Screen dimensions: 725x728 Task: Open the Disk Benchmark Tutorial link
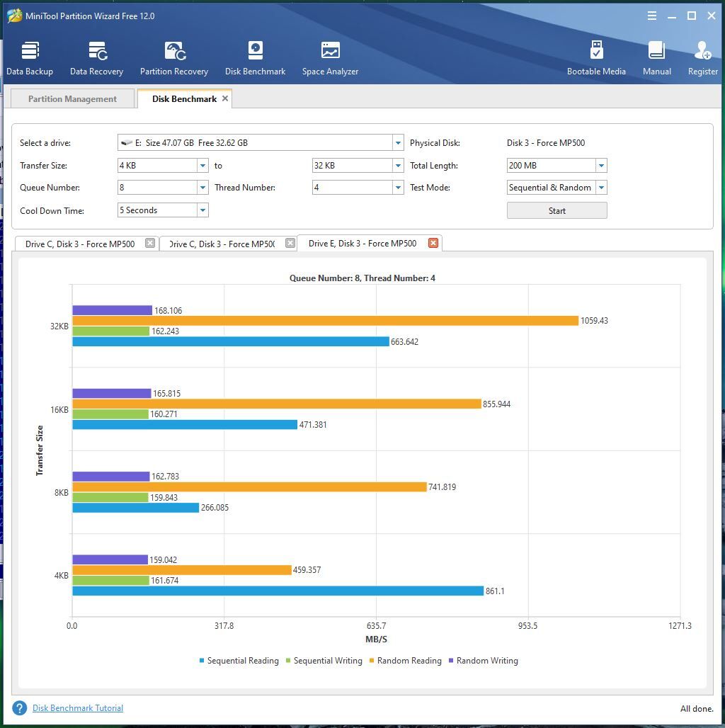[78, 708]
